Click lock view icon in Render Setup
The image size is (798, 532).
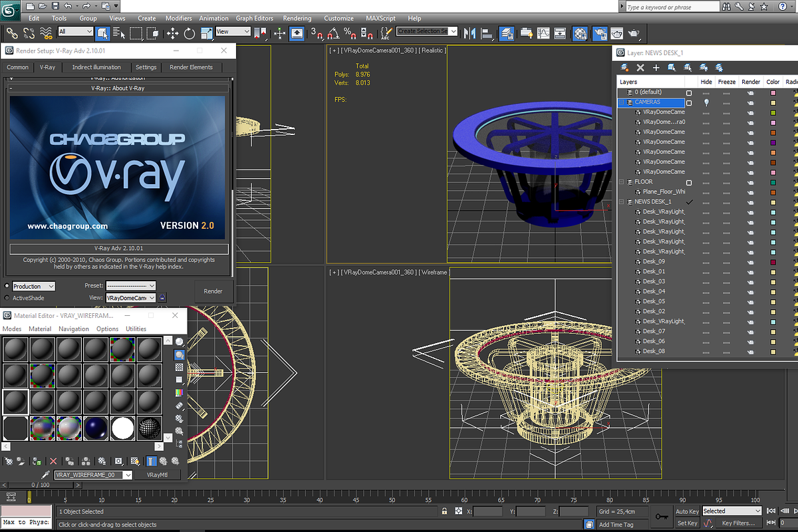tap(163, 298)
